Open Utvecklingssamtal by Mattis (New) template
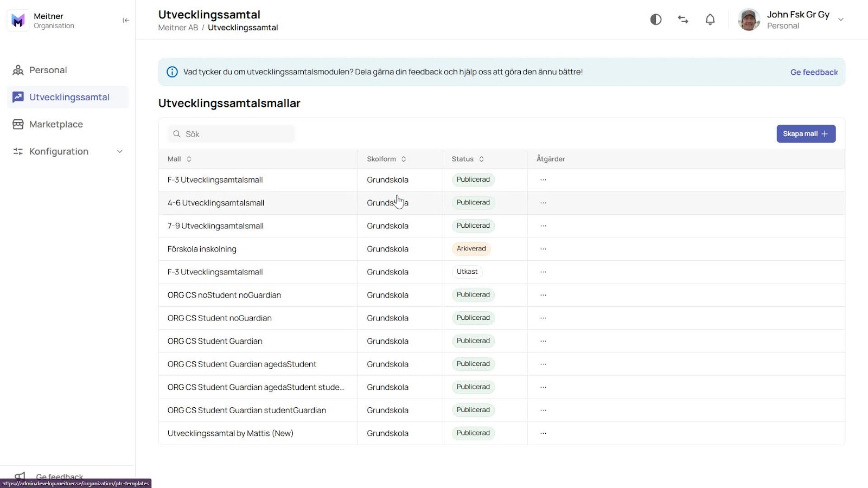868x488 pixels. pos(231,433)
